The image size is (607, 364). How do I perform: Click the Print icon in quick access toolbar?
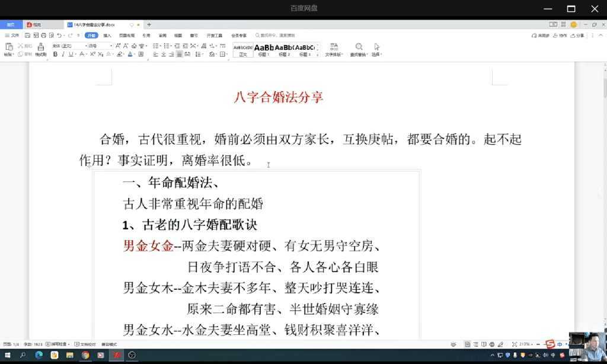(43, 36)
